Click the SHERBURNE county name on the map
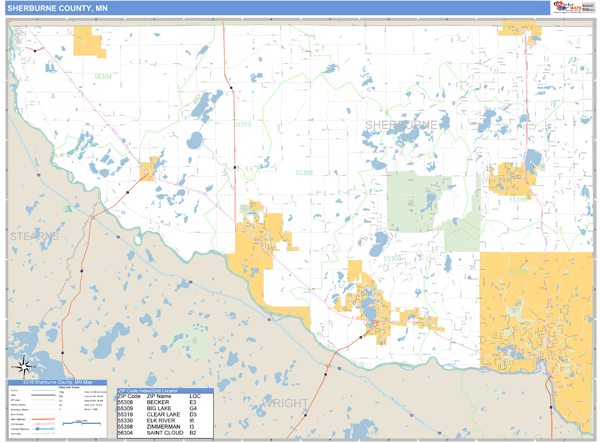600x442 pixels. click(402, 124)
